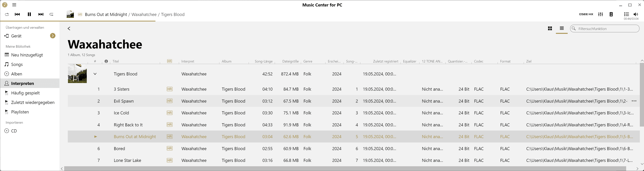The height and width of the screenshot is (171, 644).
Task: Toggle repeat playback mode
Action: point(51,14)
